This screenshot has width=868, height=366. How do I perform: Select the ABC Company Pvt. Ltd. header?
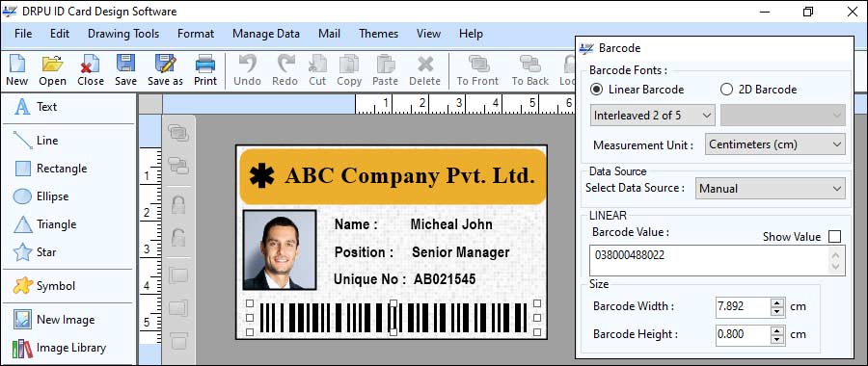point(393,176)
